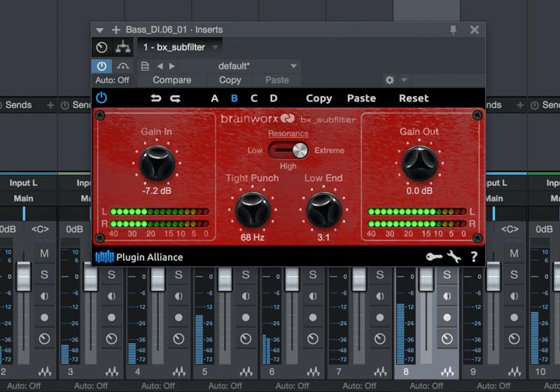Viewport: 560px width, 392px height.
Task: Pin the Inserts plugin window
Action: pos(454,30)
